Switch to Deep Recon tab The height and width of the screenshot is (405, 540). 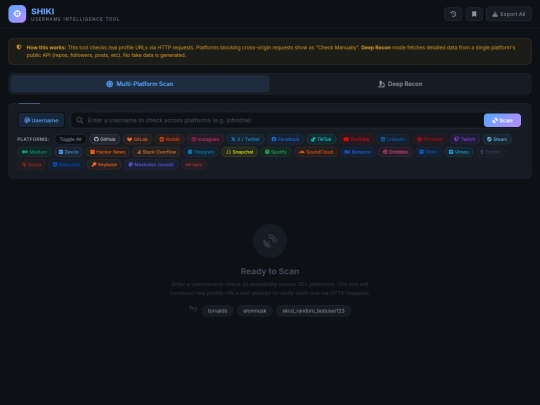pyautogui.click(x=400, y=84)
